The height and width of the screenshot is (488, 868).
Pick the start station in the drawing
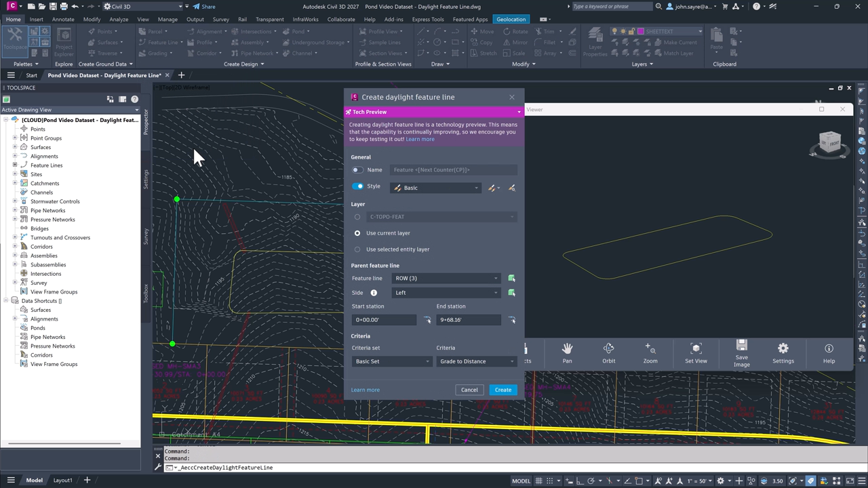[427, 320]
